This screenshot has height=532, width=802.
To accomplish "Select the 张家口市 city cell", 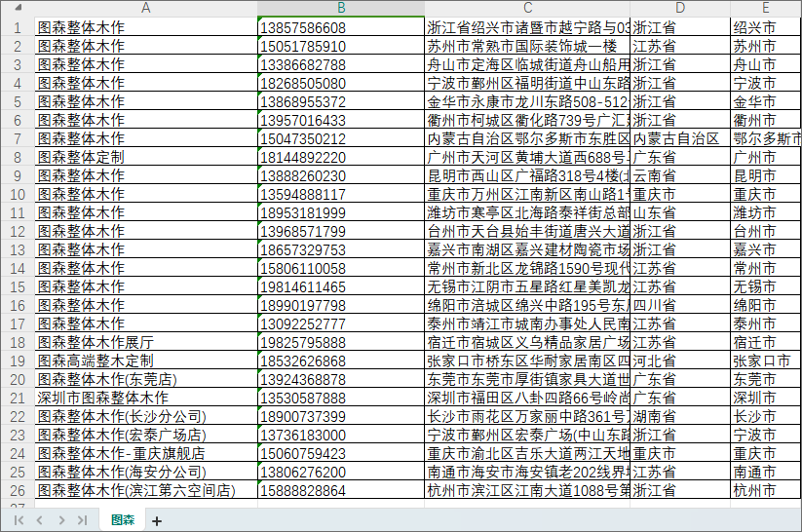I will click(766, 361).
